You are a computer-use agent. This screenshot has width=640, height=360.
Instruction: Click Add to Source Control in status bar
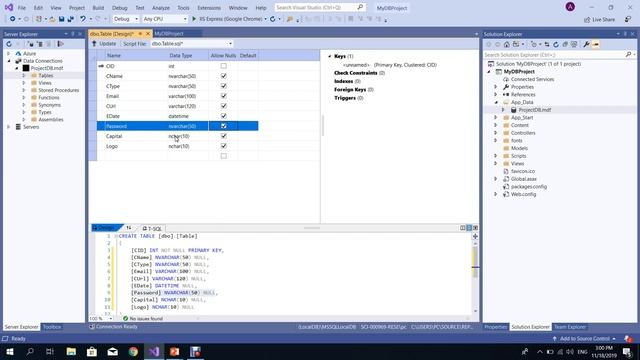pos(584,338)
